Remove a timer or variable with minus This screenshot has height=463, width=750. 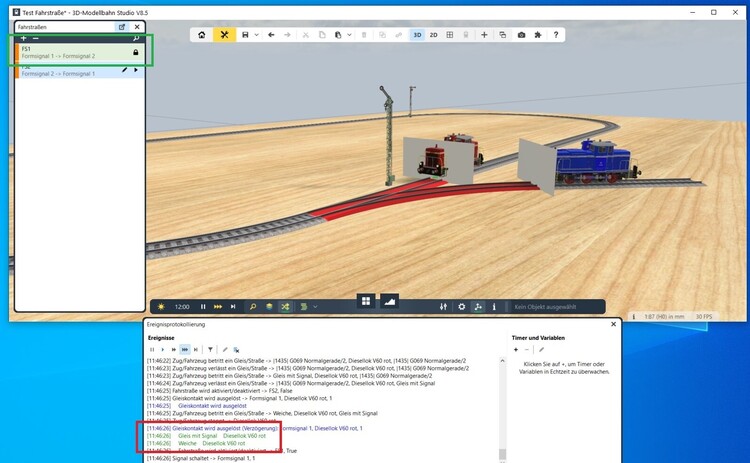point(527,350)
